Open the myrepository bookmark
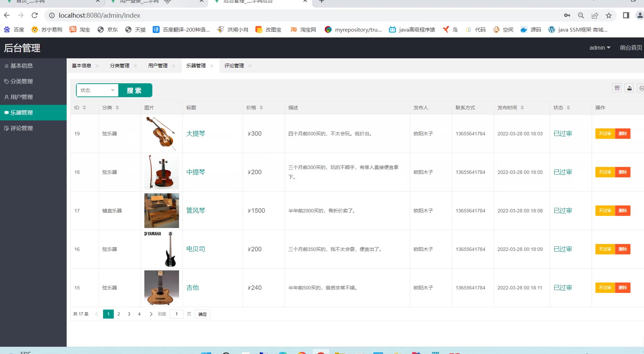This screenshot has width=644, height=354. click(x=353, y=30)
